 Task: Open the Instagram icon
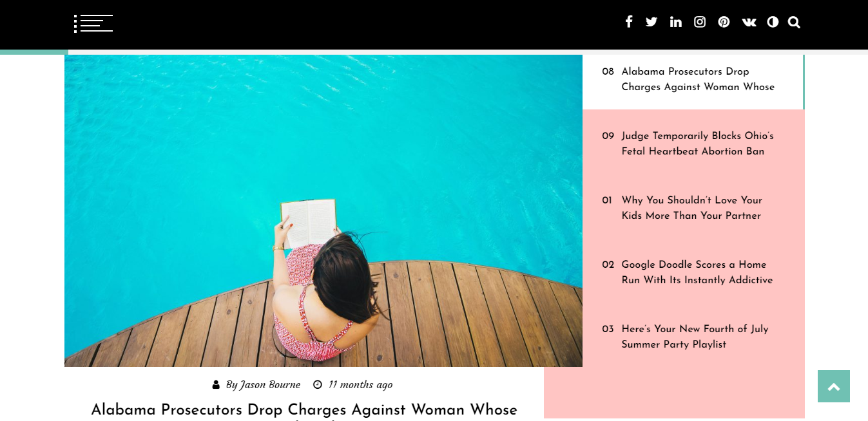700,22
